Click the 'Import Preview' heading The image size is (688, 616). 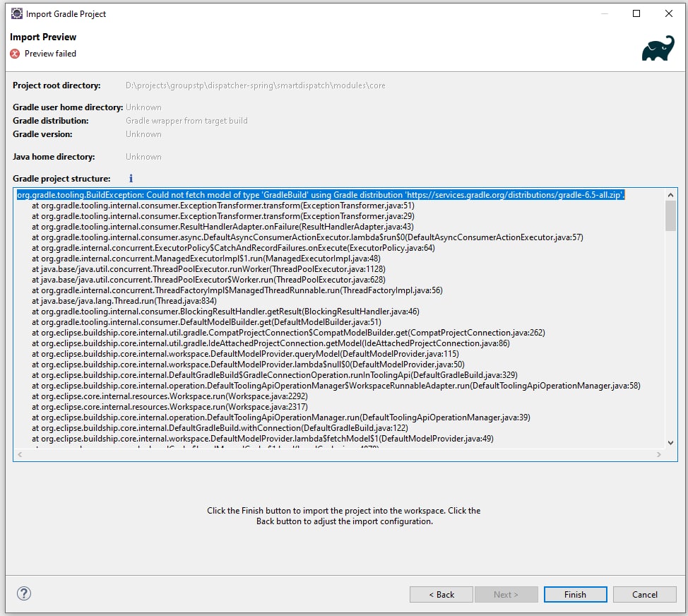pyautogui.click(x=43, y=37)
